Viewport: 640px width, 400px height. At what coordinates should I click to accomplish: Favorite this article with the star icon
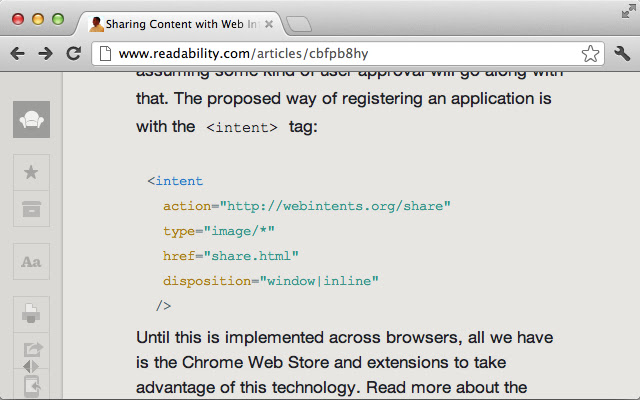coord(31,172)
